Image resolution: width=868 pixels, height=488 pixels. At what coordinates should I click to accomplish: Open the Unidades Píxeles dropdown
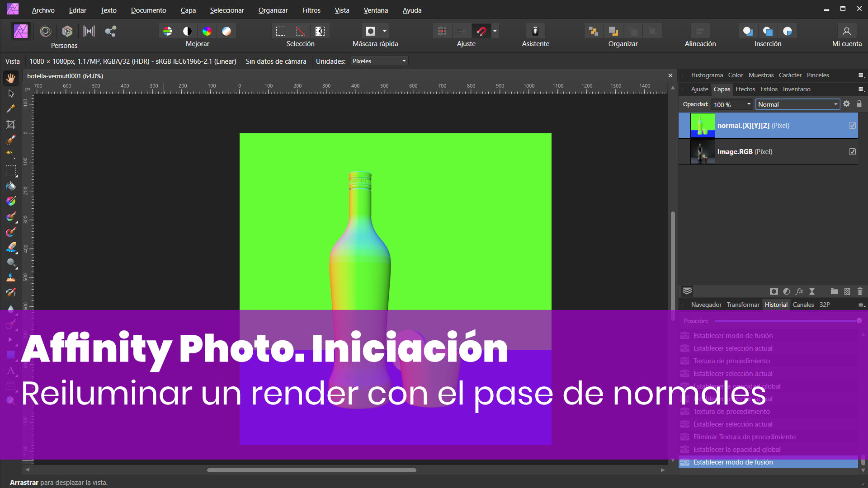[379, 61]
